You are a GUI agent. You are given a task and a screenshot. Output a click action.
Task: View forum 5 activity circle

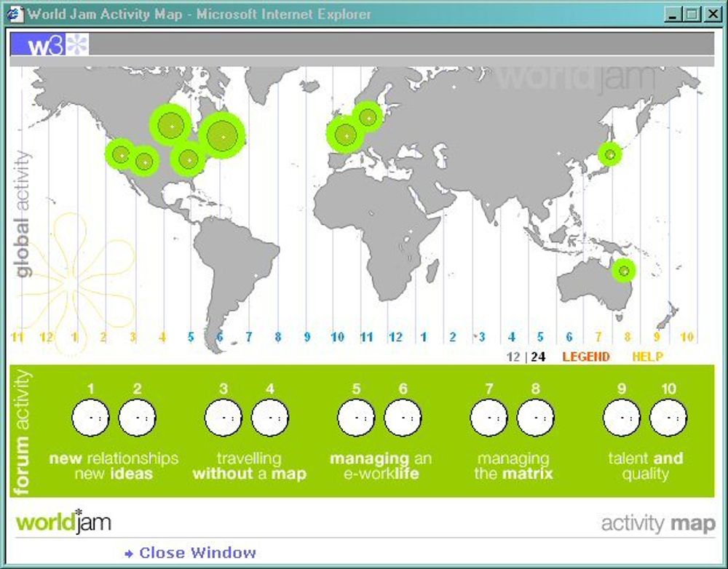pos(356,418)
